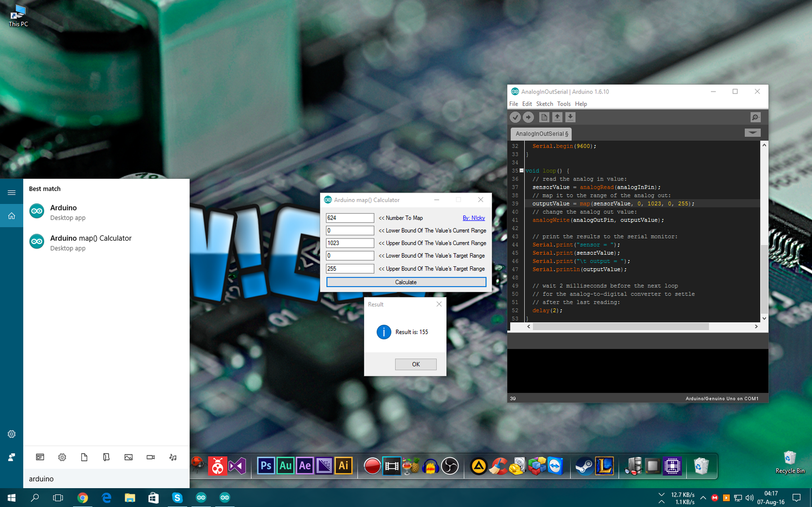The image size is (812, 507).
Task: Verify the sketch with the checkmark icon
Action: click(x=515, y=117)
